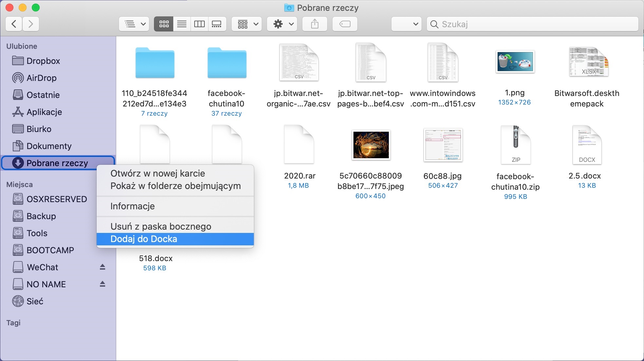Screen dimensions: 644x361
Task: Eject the NO NAME volume
Action: [x=103, y=284]
